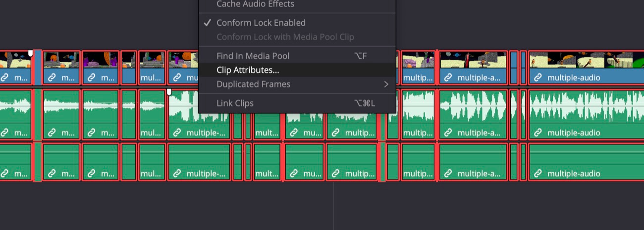Open Clip Attributes... from context menu
This screenshot has height=230, width=644.
[x=248, y=70]
